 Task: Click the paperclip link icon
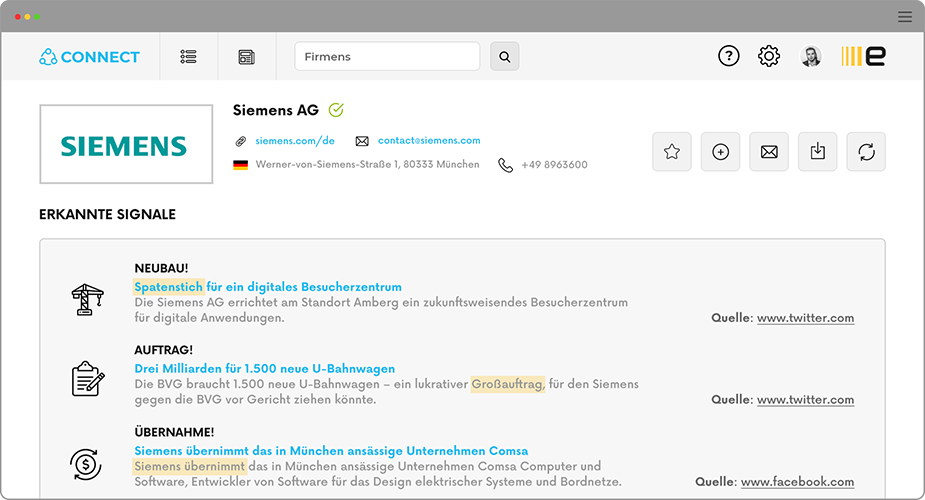(x=240, y=141)
